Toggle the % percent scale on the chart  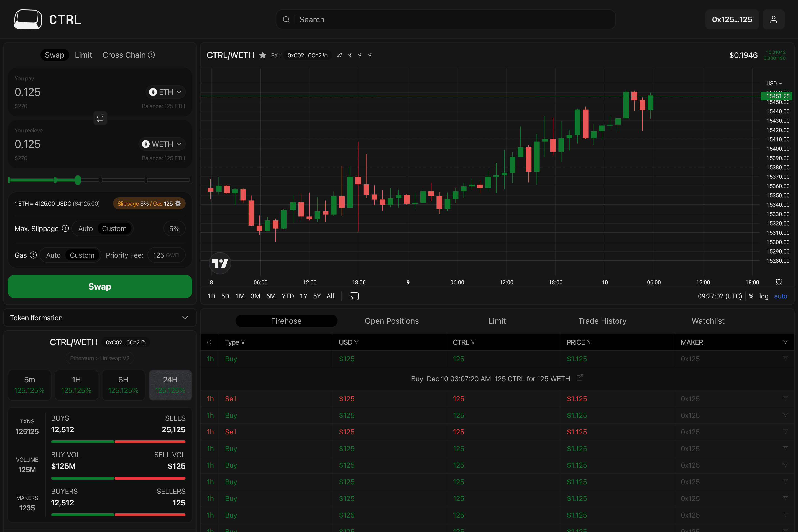point(751,296)
